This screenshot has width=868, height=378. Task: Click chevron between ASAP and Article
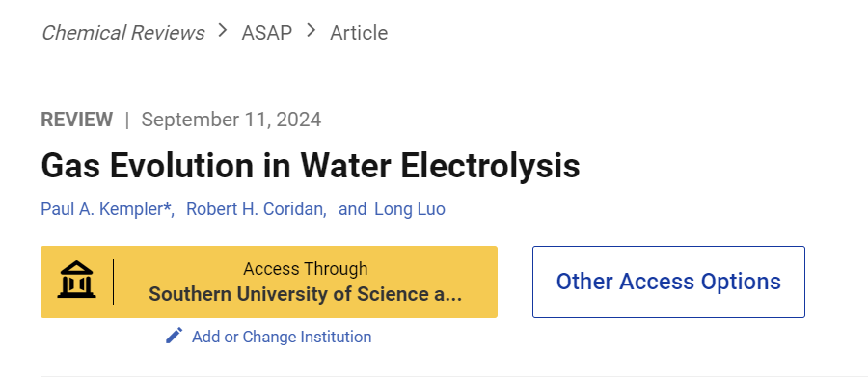(312, 31)
